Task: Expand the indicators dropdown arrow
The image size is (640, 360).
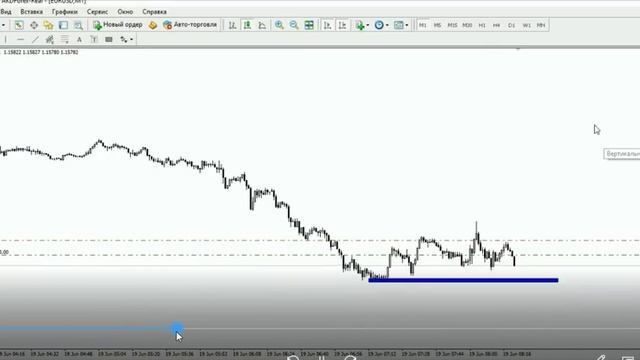Action: [x=367, y=25]
